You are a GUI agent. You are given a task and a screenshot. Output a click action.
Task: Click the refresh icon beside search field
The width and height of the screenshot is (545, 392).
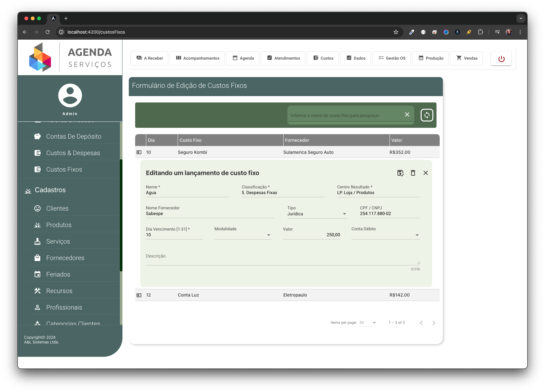[427, 115]
